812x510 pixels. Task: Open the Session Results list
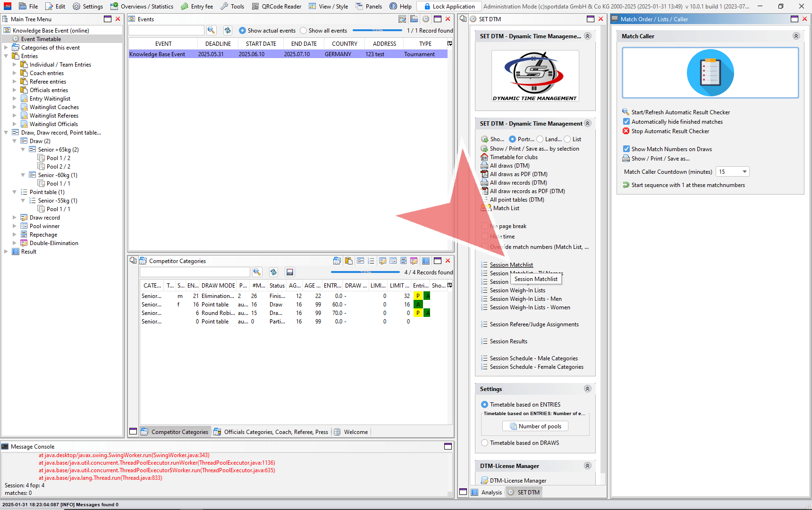pyautogui.click(x=508, y=341)
